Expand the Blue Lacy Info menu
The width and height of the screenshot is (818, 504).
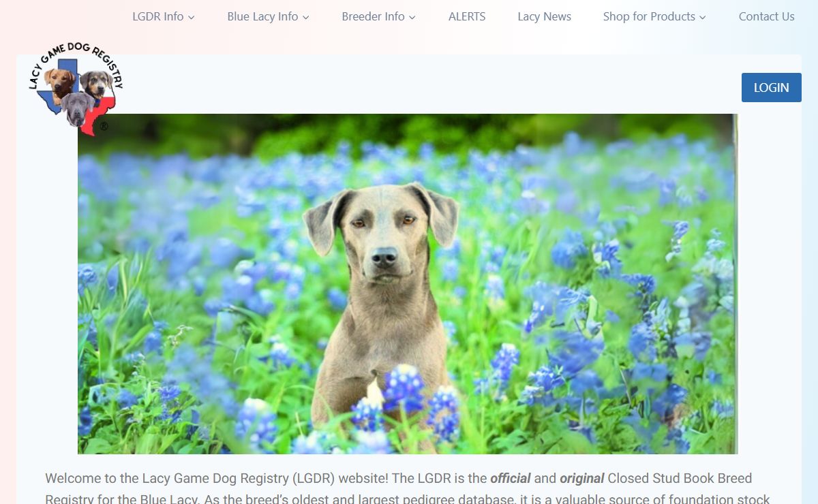(268, 16)
